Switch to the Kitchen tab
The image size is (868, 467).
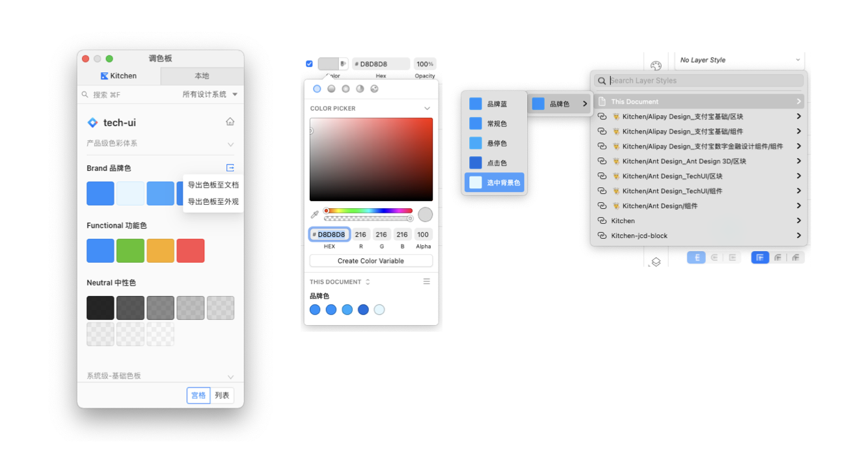click(119, 76)
